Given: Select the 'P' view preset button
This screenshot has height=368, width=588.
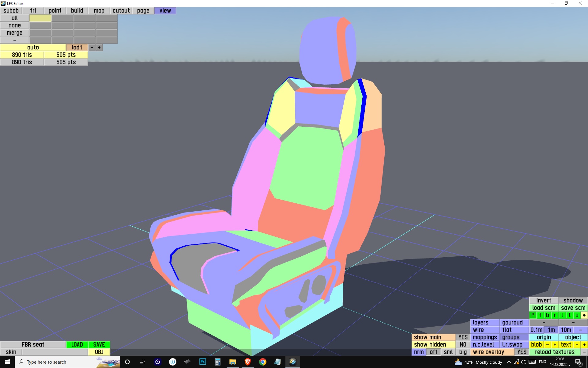Looking at the screenshot, I should pyautogui.click(x=533, y=315).
